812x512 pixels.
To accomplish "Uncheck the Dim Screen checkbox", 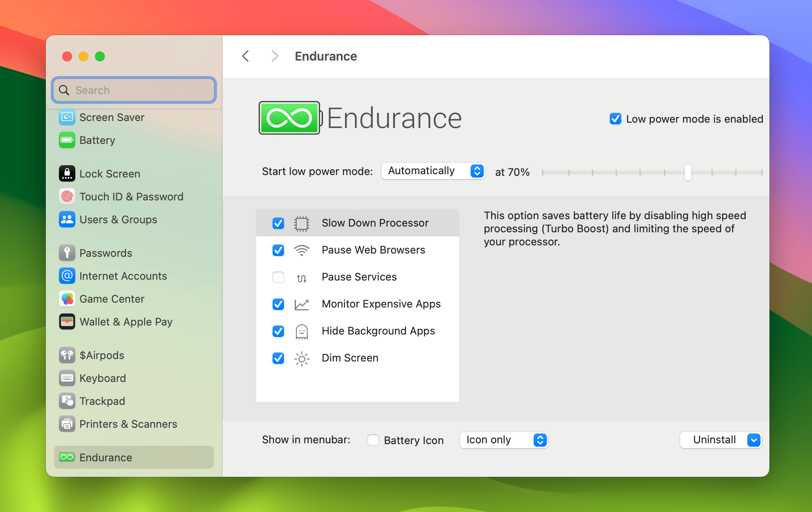I will click(278, 358).
